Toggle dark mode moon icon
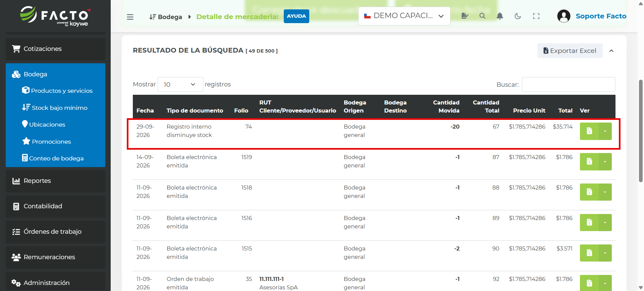Screen dimensions: 644x291 tap(518, 16)
